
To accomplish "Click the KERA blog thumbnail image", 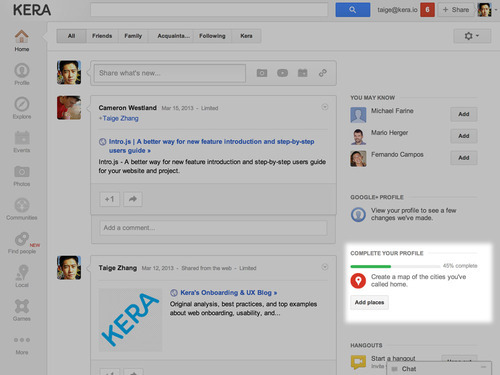I will tap(130, 320).
